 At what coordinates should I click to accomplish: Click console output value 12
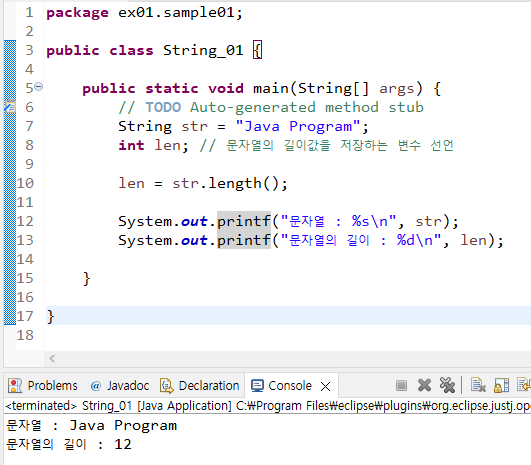[123, 444]
